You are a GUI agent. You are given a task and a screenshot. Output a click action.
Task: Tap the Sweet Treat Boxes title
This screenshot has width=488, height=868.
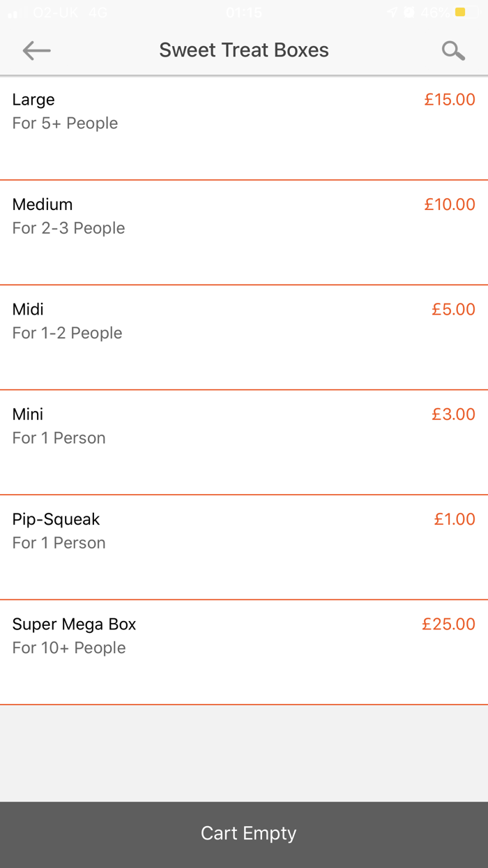coord(244,50)
